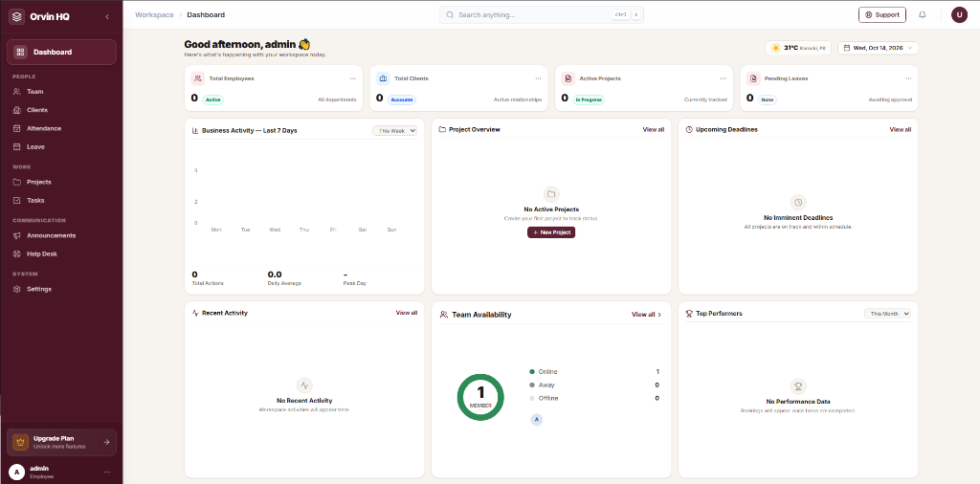
Task: Click the clock icon above No Imminent Deadlines
Action: [x=798, y=203]
